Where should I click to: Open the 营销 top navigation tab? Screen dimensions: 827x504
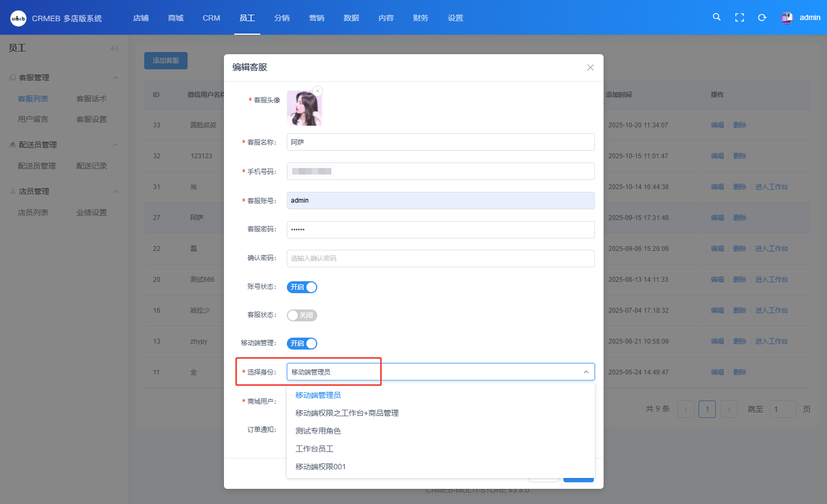coord(317,18)
